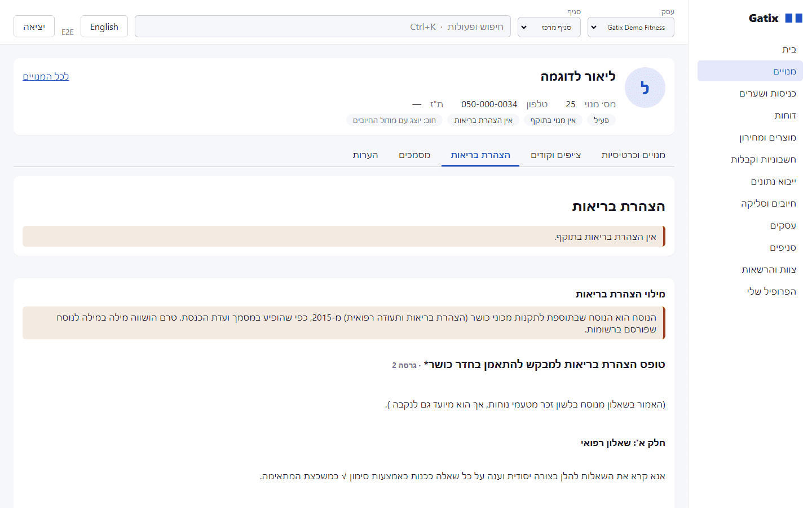Switch language to English
812x508 pixels.
(x=104, y=27)
